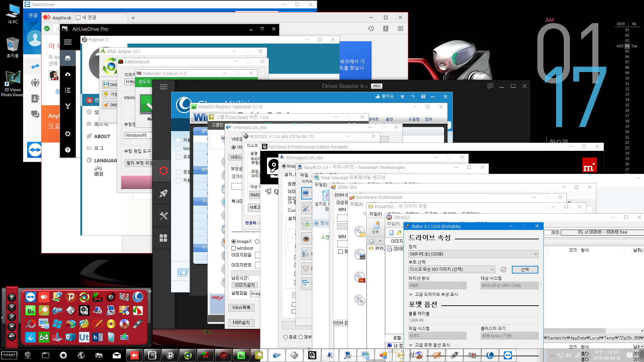Expand 고급 드라이브 속성 표시 in Rufus
The image size is (644, 362).
[433, 294]
